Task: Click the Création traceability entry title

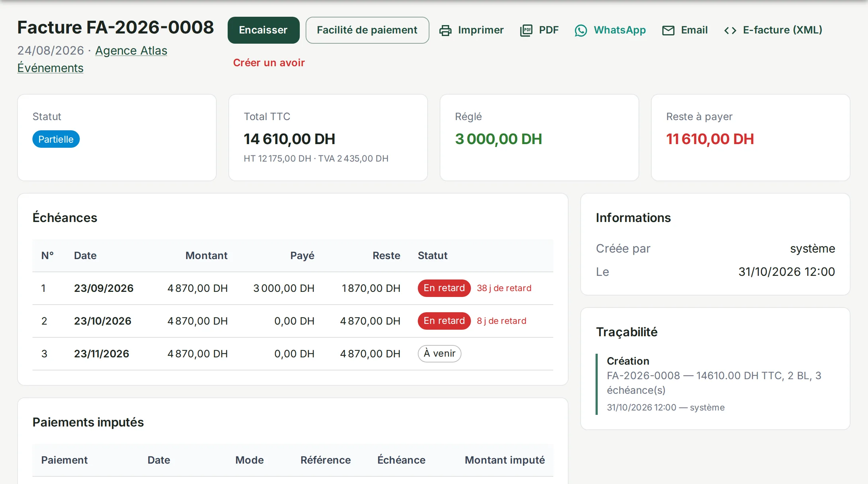Action: coord(628,361)
